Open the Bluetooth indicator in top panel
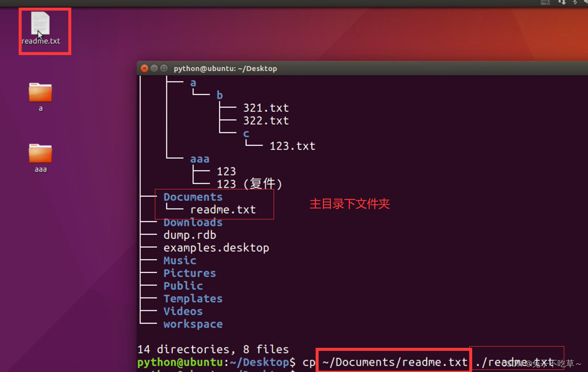588x372 pixels. [x=575, y=2]
